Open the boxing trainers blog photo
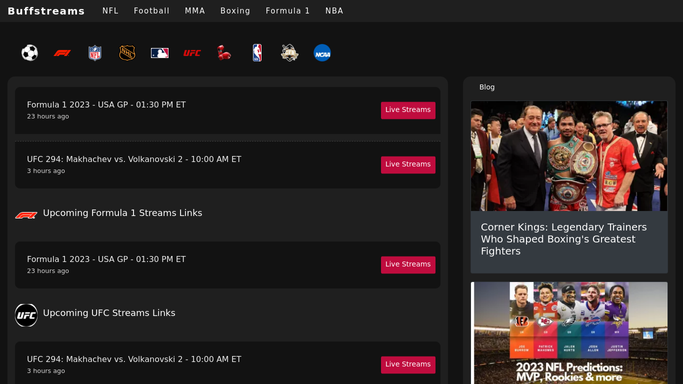Image resolution: width=683 pixels, height=384 pixels. click(x=569, y=156)
